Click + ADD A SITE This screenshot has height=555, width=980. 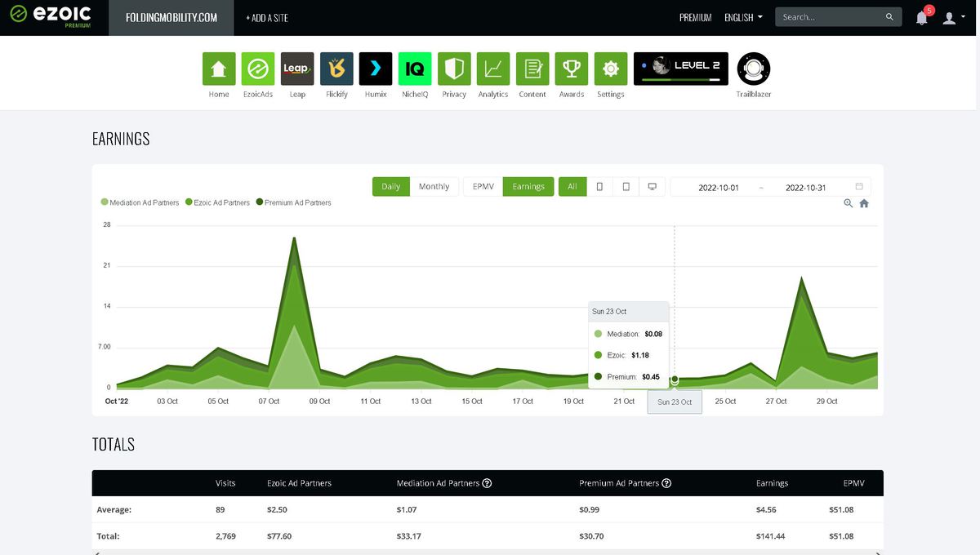coord(267,17)
